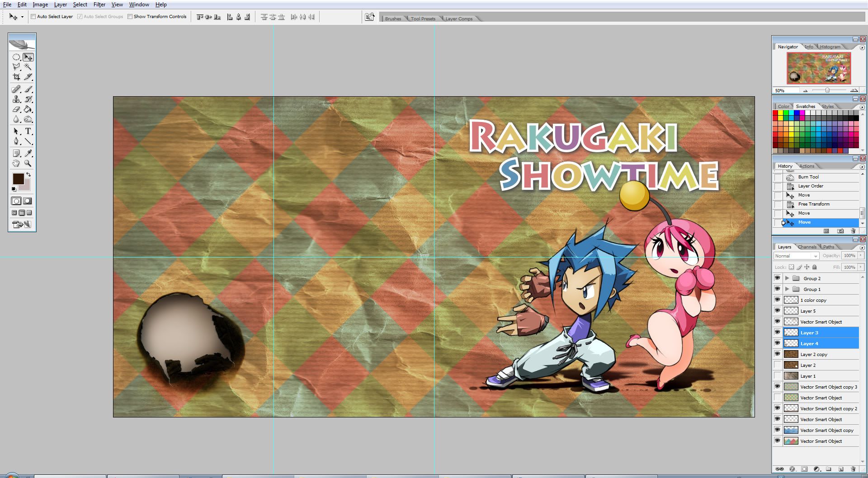The width and height of the screenshot is (868, 478).
Task: Open tool preset picker arrow
Action: (22, 17)
